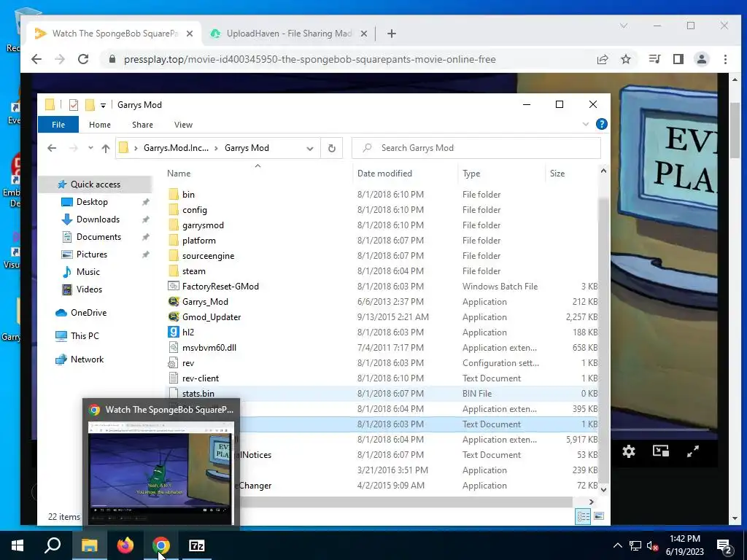Toggle picture-in-picture in video player
747x560 pixels.
coord(661,451)
